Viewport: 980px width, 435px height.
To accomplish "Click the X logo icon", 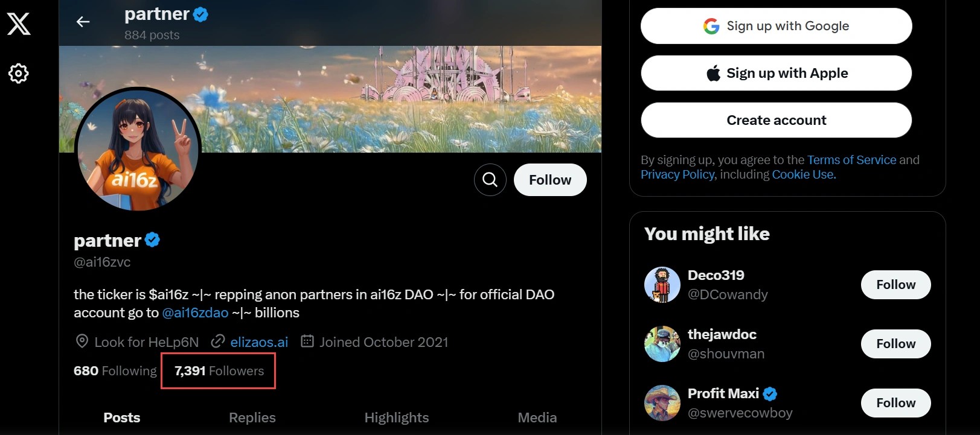I will pos(19,24).
